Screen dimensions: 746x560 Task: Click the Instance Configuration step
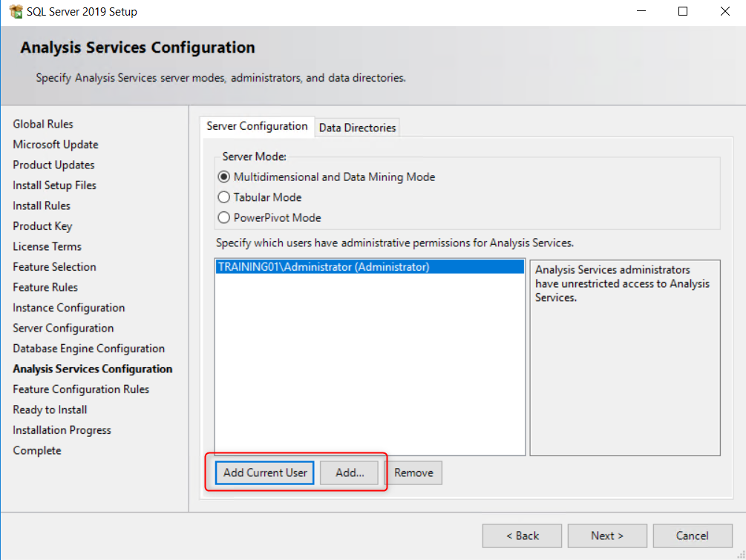pyautogui.click(x=68, y=308)
